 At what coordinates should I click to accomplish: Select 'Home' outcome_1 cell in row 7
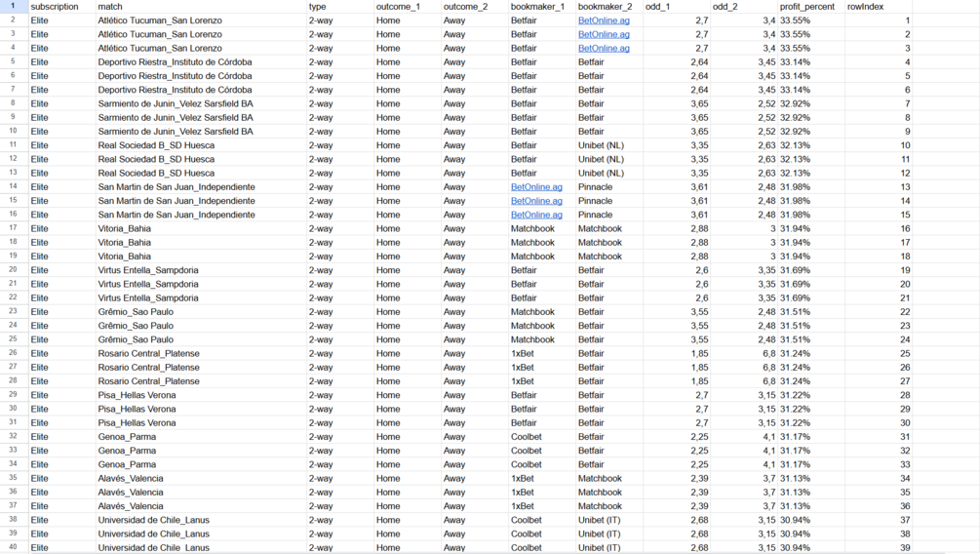coord(408,90)
